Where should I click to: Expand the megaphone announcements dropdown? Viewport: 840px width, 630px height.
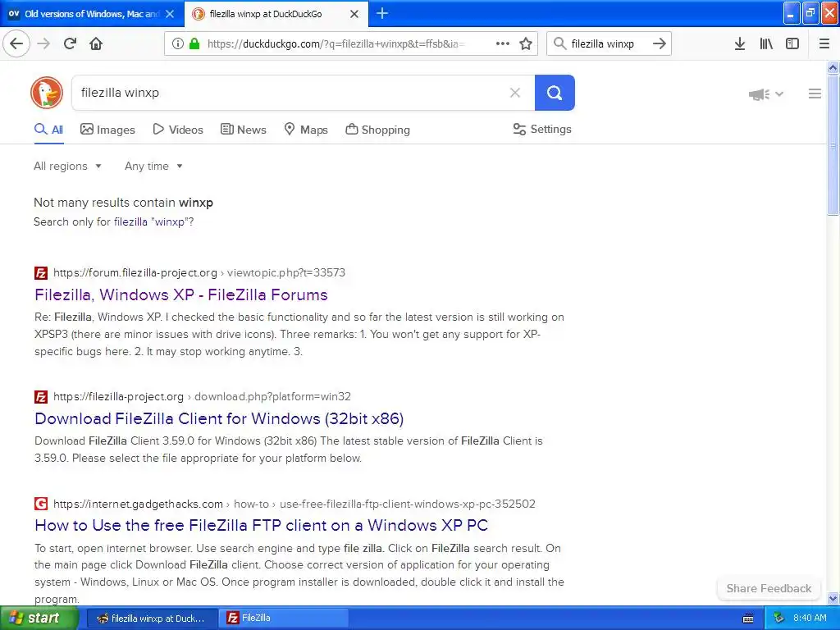tap(766, 94)
